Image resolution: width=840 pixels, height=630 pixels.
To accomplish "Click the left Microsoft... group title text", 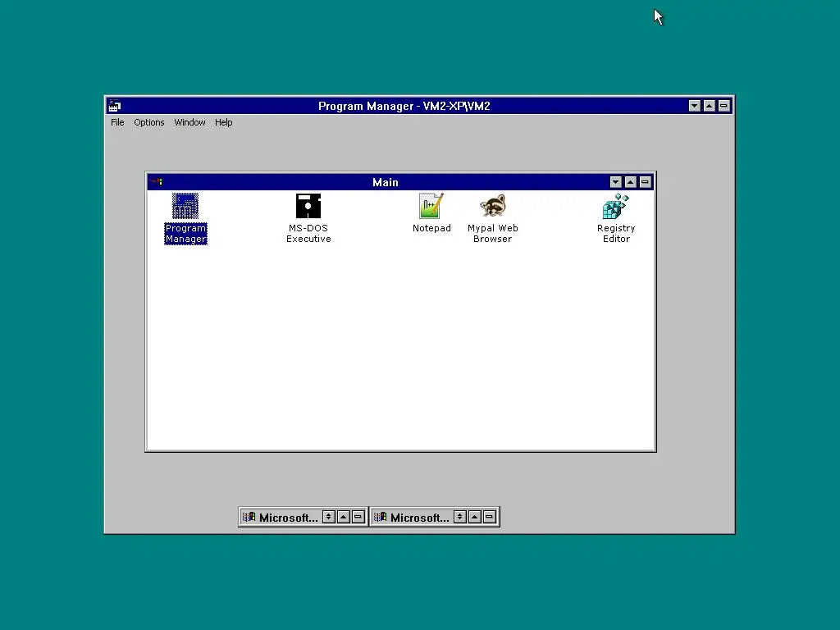I will [288, 518].
